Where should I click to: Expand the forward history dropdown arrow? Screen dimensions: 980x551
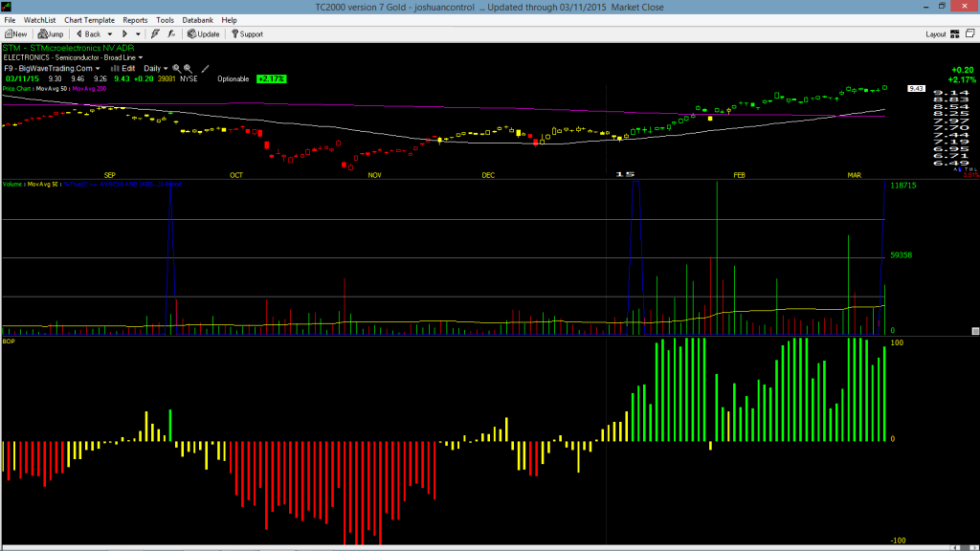coord(138,34)
